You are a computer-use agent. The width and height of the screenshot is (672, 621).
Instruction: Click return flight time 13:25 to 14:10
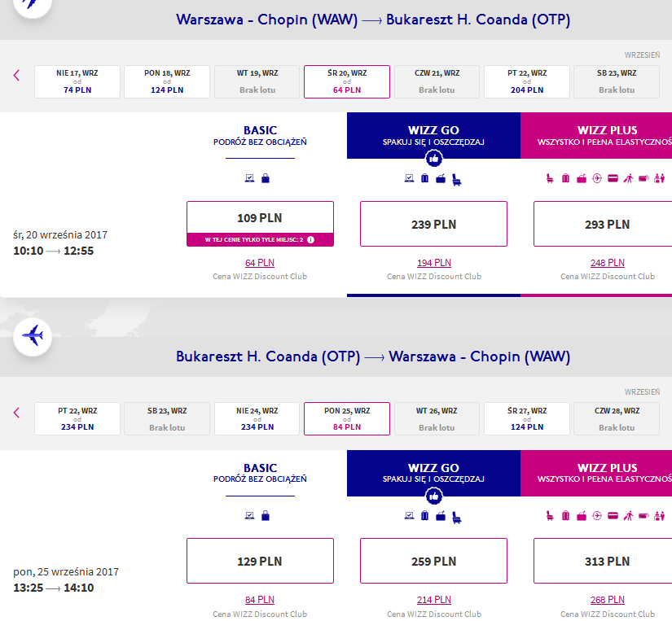53,588
